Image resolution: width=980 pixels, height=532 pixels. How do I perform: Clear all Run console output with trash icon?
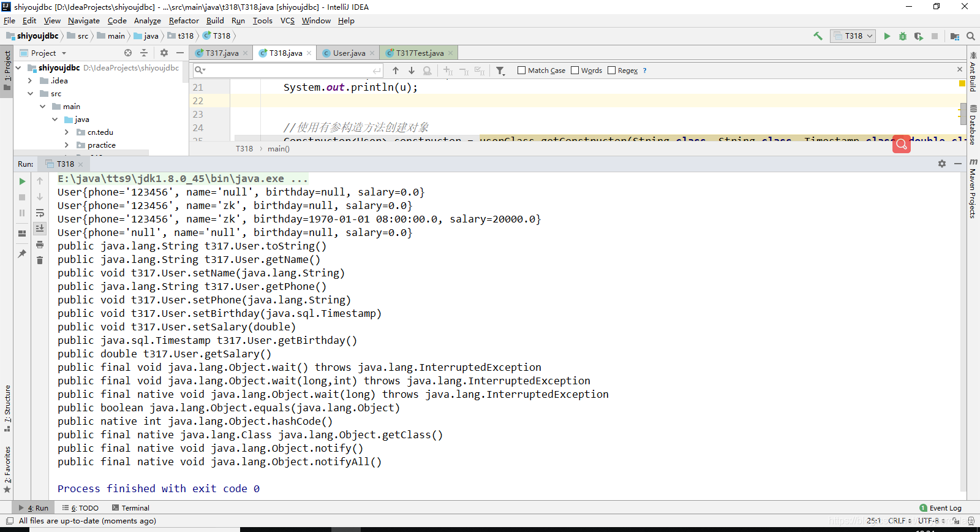pos(40,260)
